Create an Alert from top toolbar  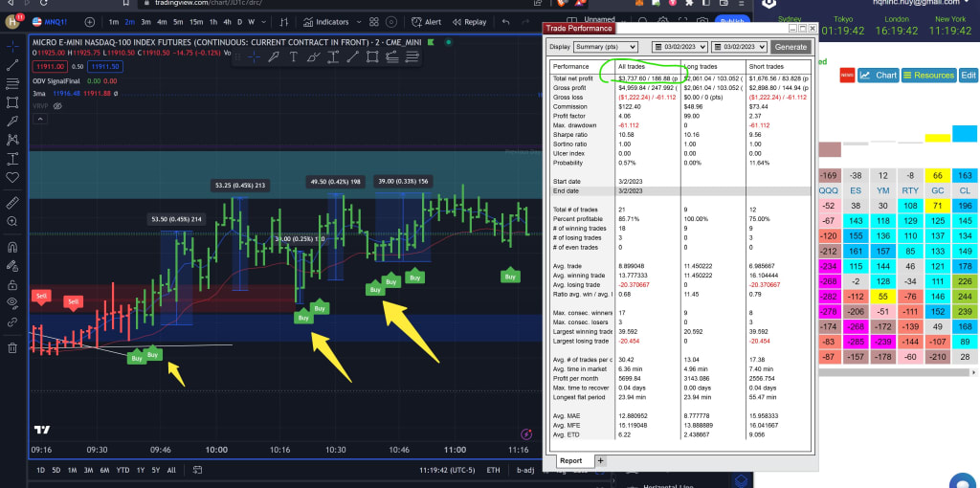pyautogui.click(x=426, y=22)
